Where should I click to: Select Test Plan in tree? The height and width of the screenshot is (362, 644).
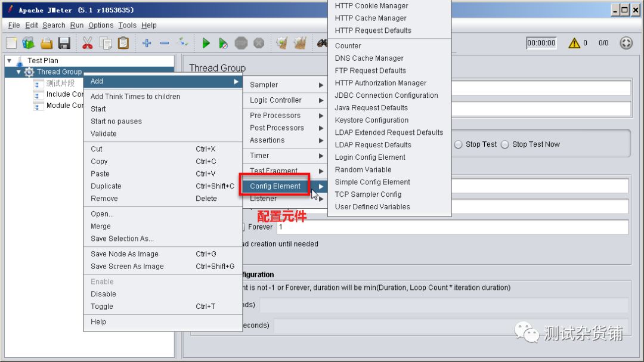[43, 61]
